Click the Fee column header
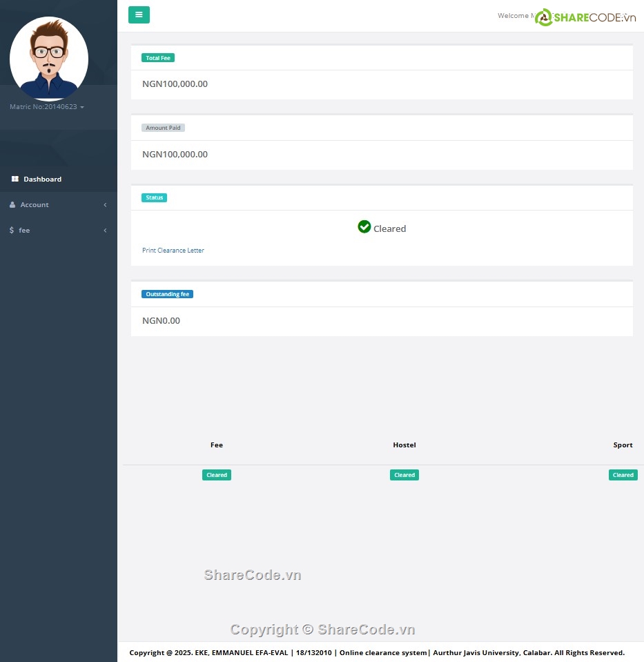 click(x=217, y=445)
